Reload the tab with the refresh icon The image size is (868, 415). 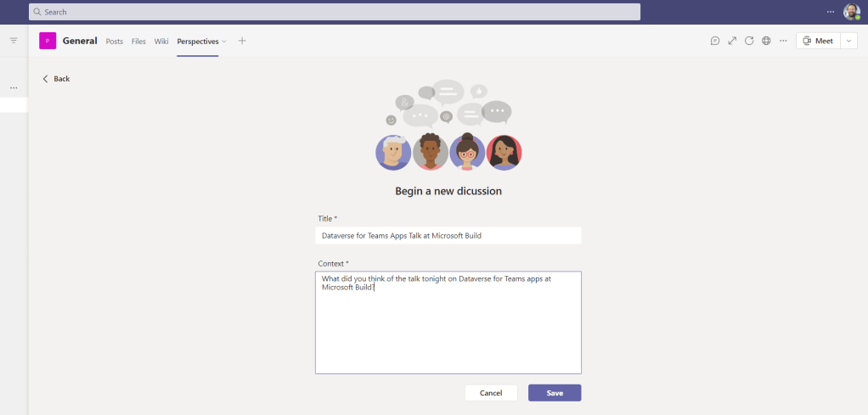pyautogui.click(x=749, y=41)
